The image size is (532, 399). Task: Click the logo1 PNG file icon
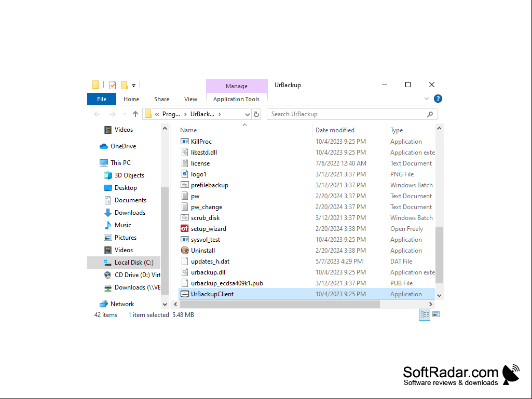[185, 174]
